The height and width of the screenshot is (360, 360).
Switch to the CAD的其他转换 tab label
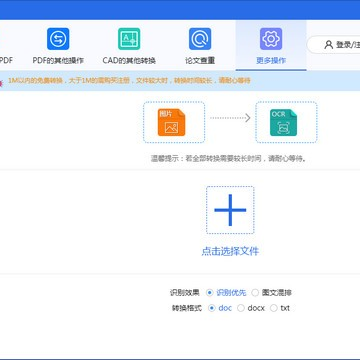tap(129, 61)
